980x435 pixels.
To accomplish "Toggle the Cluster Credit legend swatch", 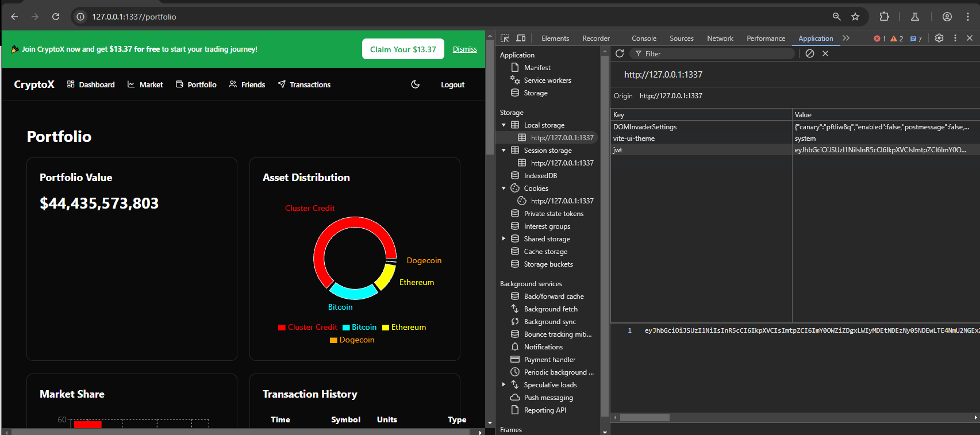I will click(x=282, y=328).
